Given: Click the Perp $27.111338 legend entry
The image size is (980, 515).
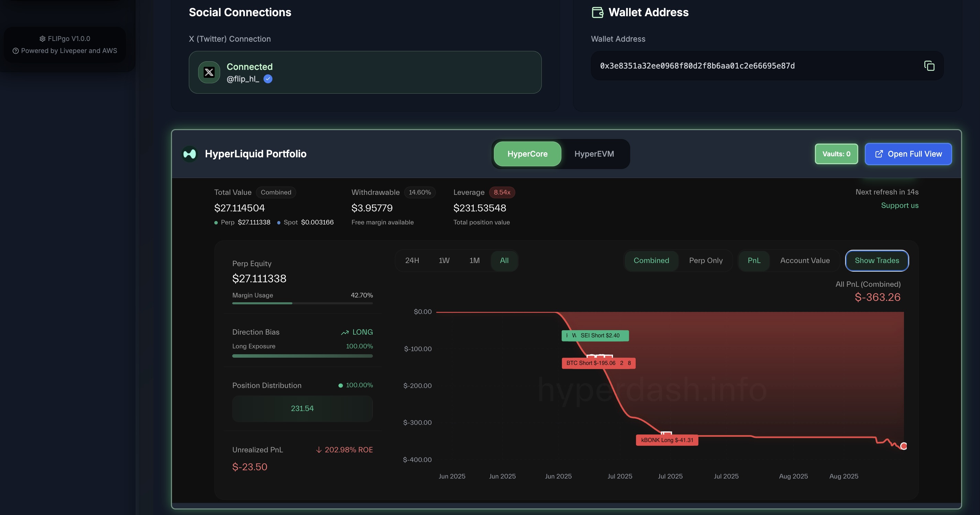Looking at the screenshot, I should click(243, 222).
